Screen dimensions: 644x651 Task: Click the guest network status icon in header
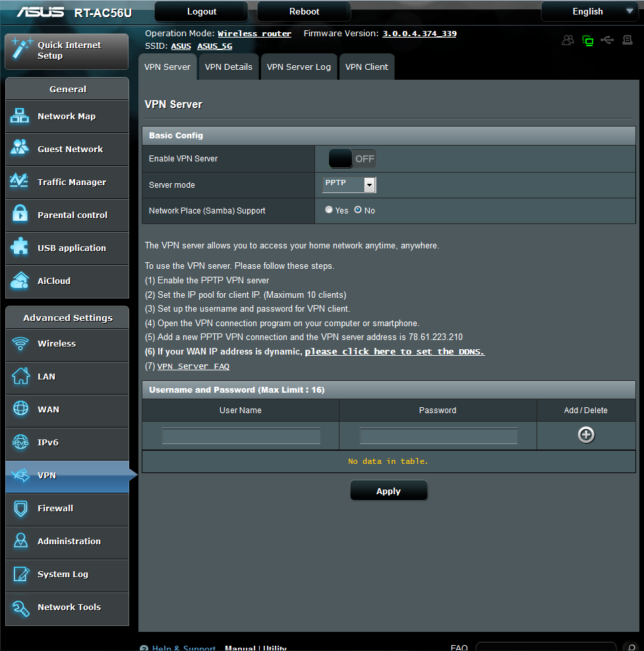568,40
